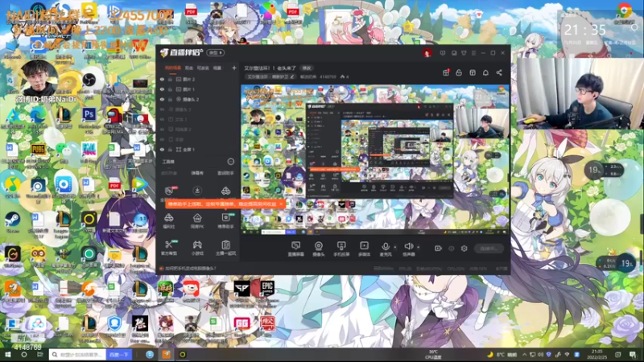Image resolution: width=644 pixels, height=362 pixels.
Task: Hide the 全屏 1 layer
Action: (163, 150)
